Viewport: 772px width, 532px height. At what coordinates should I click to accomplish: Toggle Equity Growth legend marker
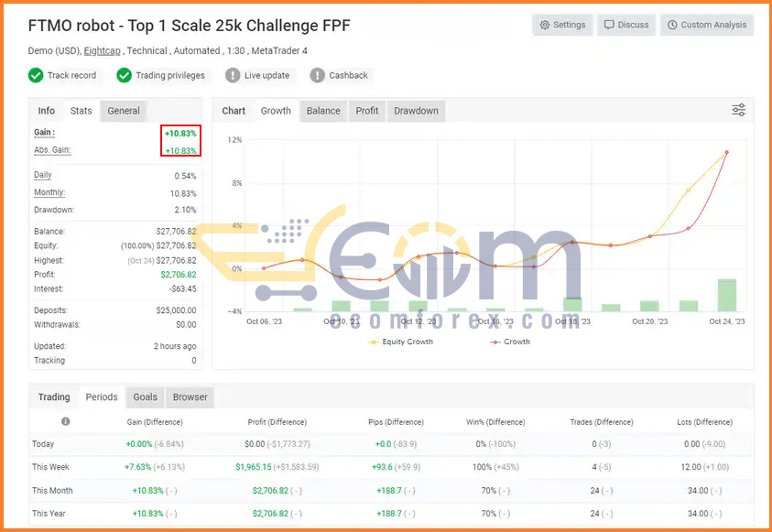coord(374,342)
